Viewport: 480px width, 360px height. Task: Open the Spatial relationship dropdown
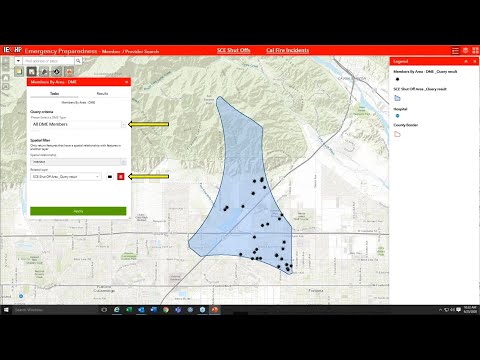coord(78,162)
